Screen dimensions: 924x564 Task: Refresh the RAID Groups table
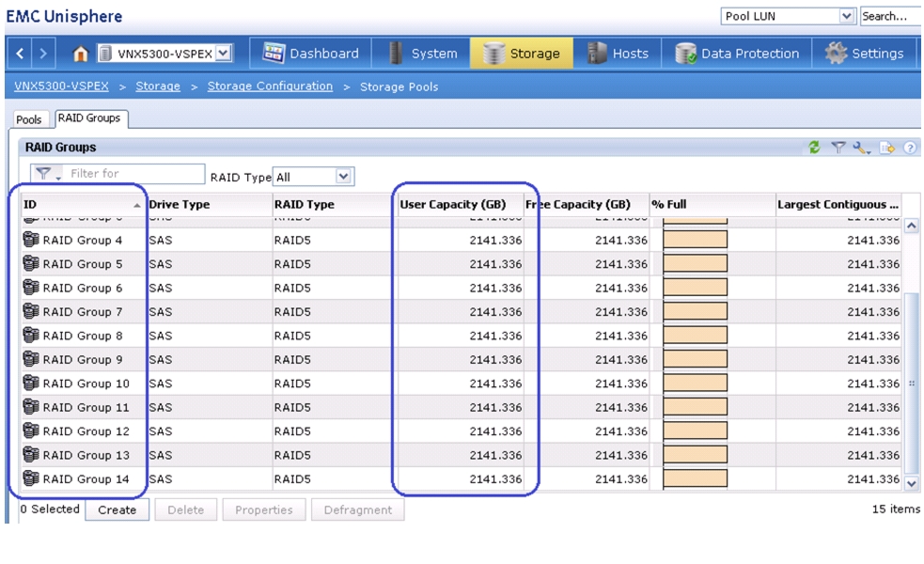[814, 148]
